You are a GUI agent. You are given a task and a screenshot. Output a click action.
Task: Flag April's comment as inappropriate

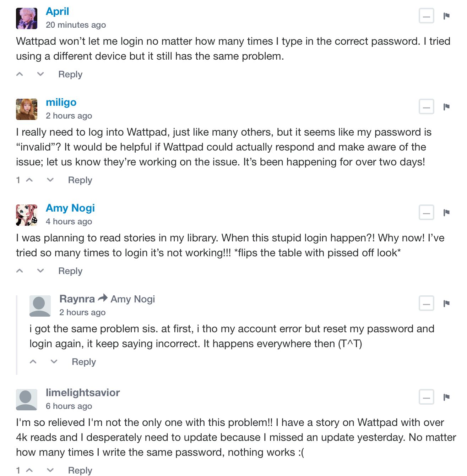(x=446, y=16)
